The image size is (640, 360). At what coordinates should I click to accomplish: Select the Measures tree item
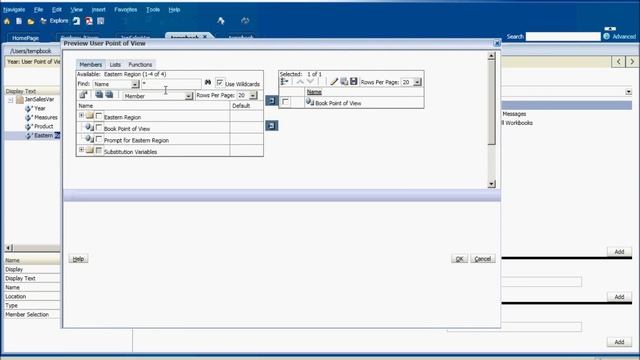46,117
